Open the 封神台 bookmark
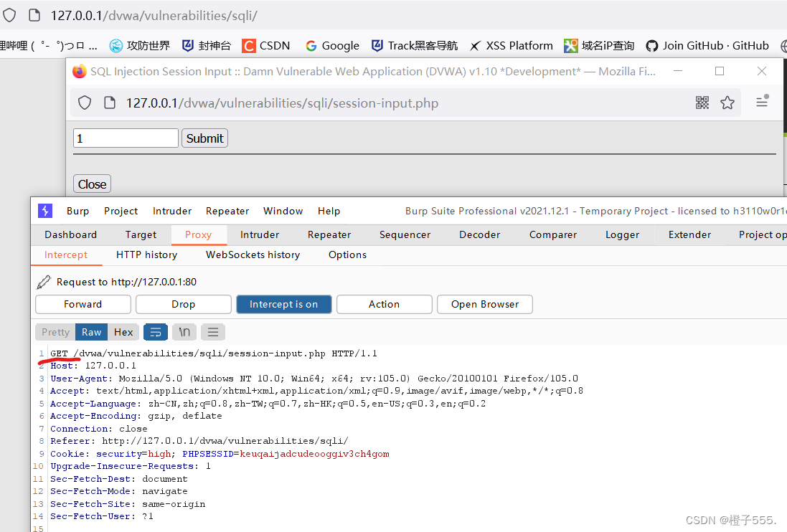787x532 pixels. pos(207,46)
